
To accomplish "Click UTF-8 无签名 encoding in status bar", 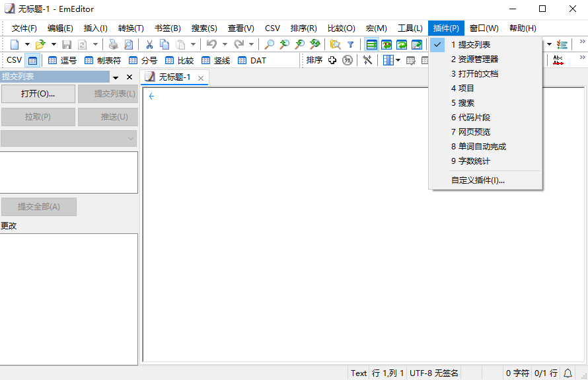I will [x=434, y=373].
